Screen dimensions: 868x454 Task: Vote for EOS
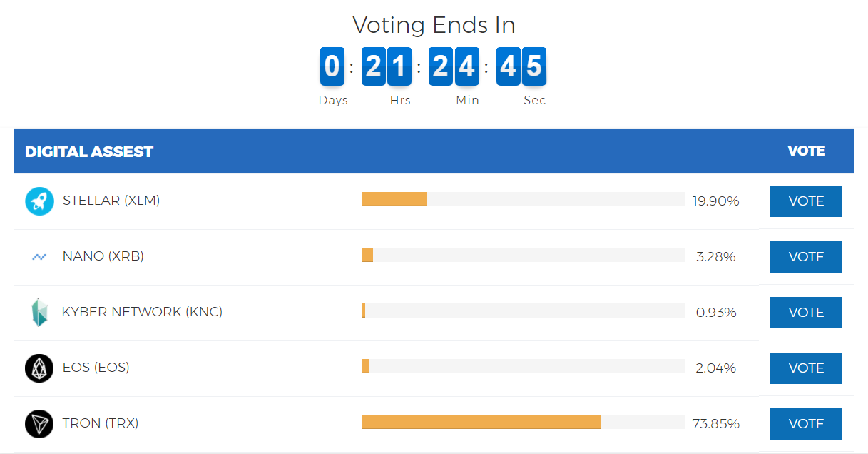(x=806, y=368)
